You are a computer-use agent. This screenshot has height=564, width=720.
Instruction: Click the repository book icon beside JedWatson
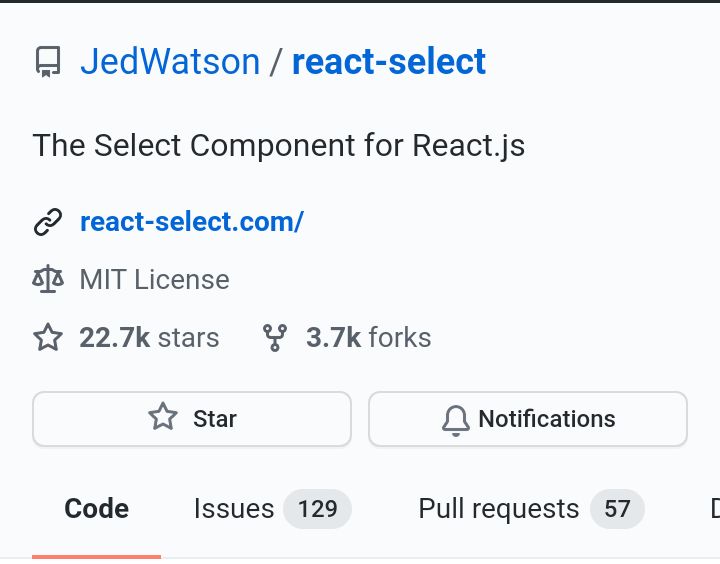[x=48, y=62]
